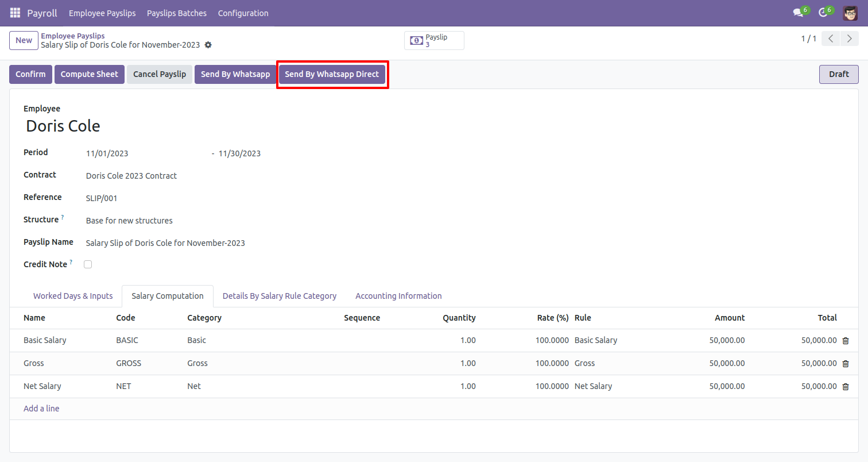Switch to Accounting Information tab
The height and width of the screenshot is (462, 868).
point(398,296)
